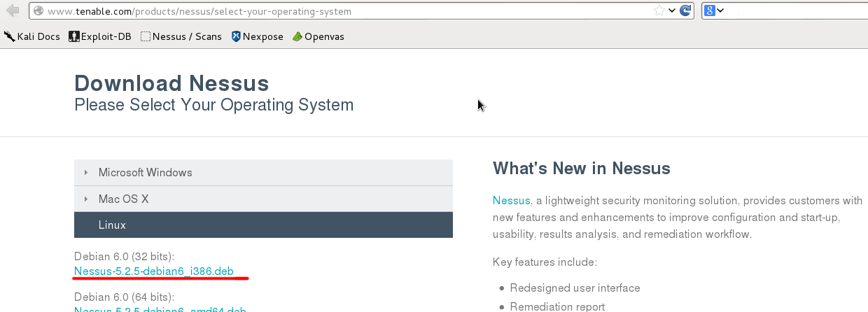Reload the page with the refresh icon
This screenshot has height=312, width=868.
pyautogui.click(x=686, y=10)
